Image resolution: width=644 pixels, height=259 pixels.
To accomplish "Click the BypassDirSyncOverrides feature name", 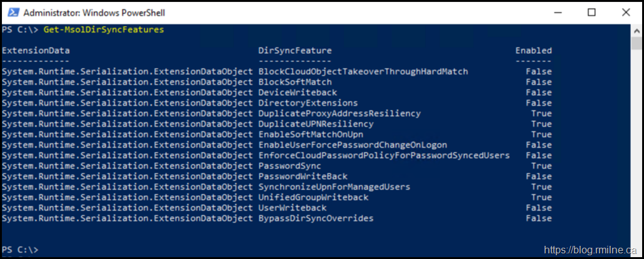I will click(x=316, y=218).
